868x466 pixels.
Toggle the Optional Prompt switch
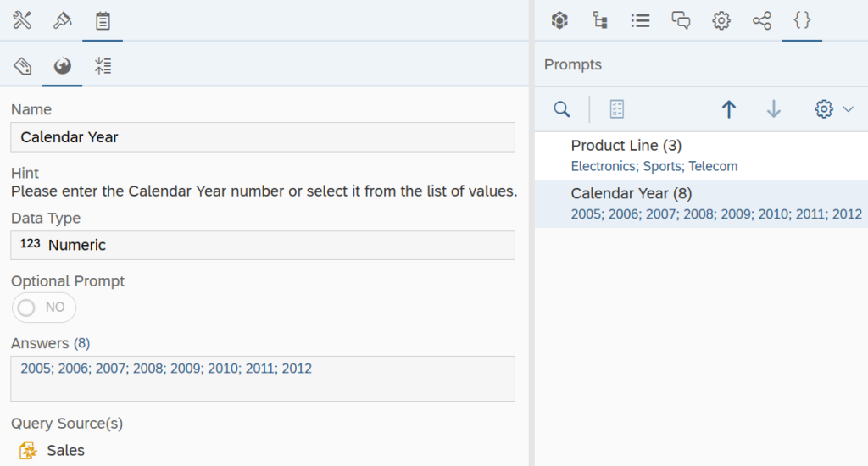coord(44,308)
